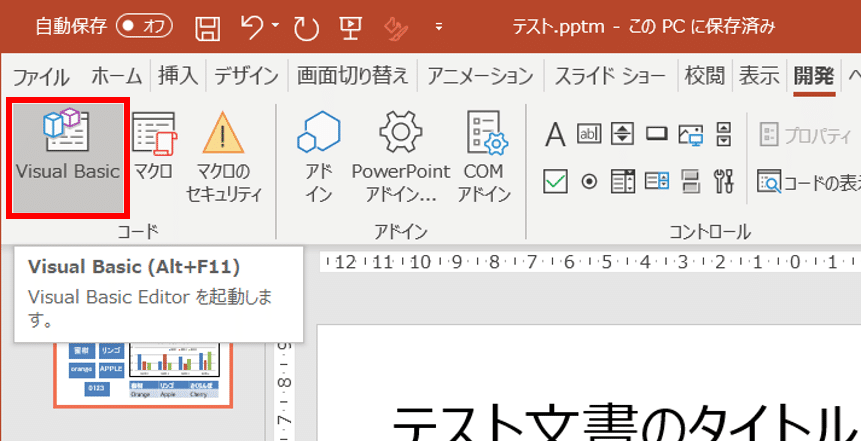The width and height of the screenshot is (861, 441).
Task: Start slideshow from beginning icon
Action: (350, 27)
